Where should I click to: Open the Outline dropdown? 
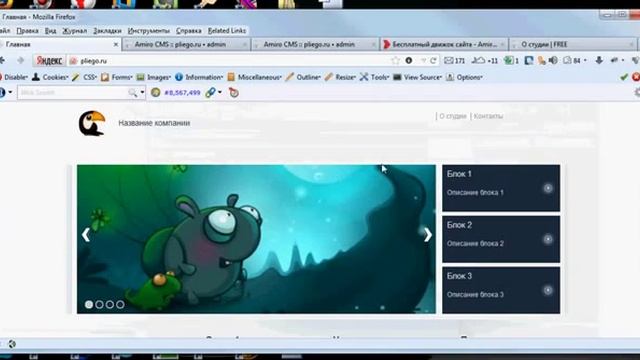[x=303, y=77]
